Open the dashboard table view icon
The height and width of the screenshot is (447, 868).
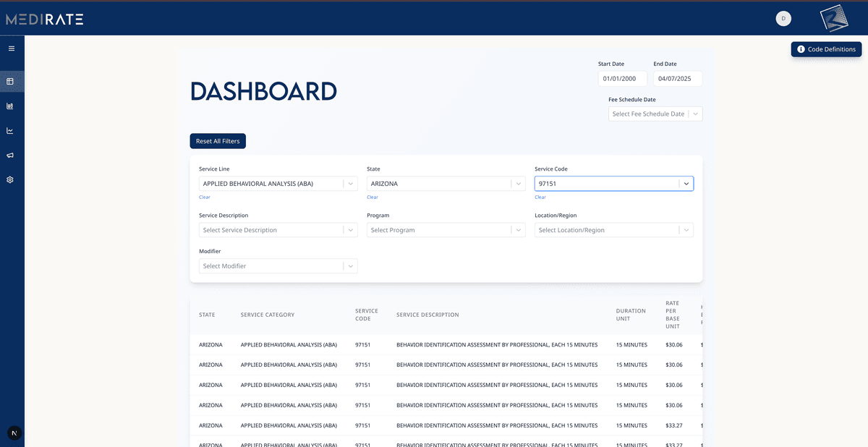pyautogui.click(x=10, y=81)
